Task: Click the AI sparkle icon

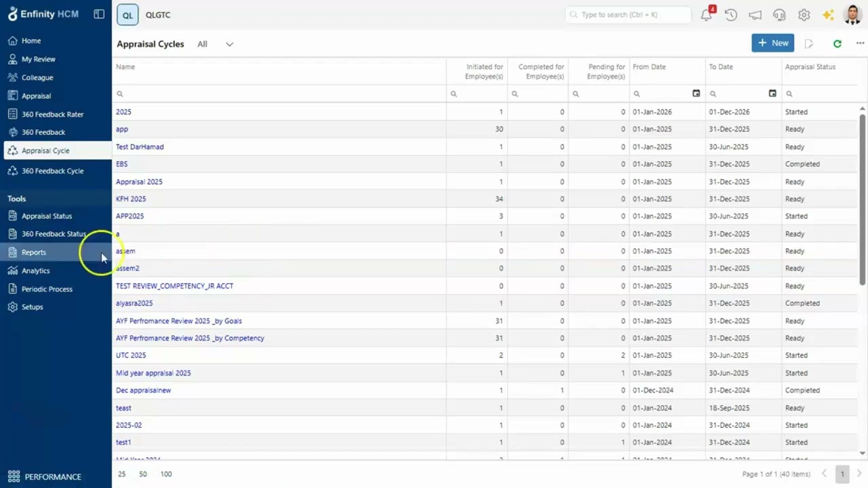Action: point(828,15)
